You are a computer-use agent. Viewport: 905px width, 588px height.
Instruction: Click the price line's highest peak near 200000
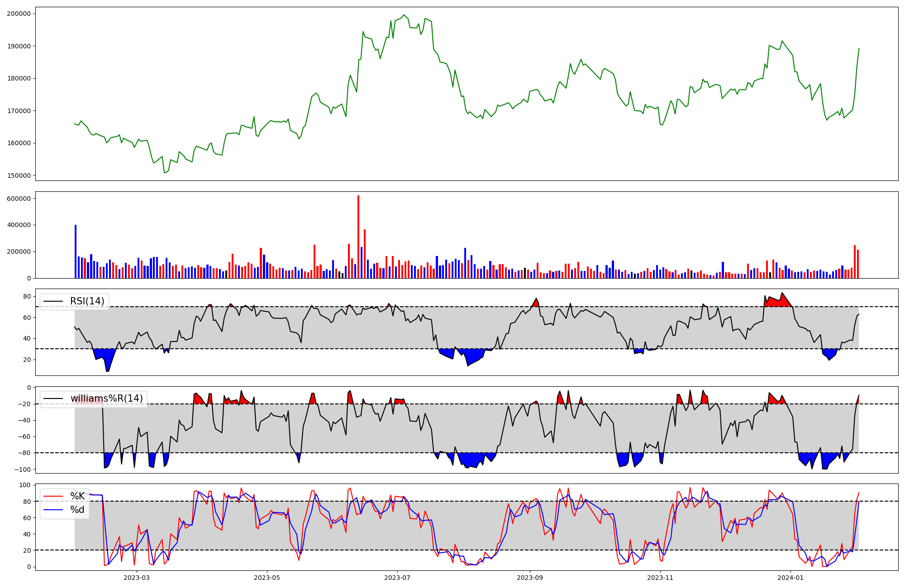tap(404, 15)
